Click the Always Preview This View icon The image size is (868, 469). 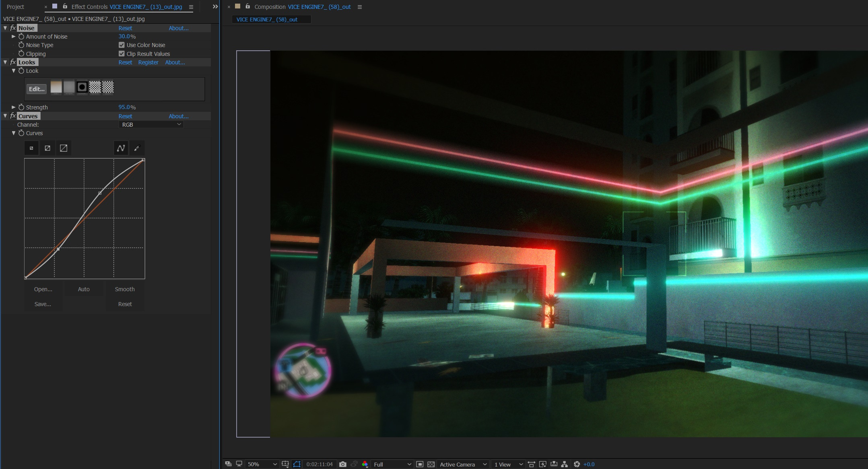click(x=228, y=464)
